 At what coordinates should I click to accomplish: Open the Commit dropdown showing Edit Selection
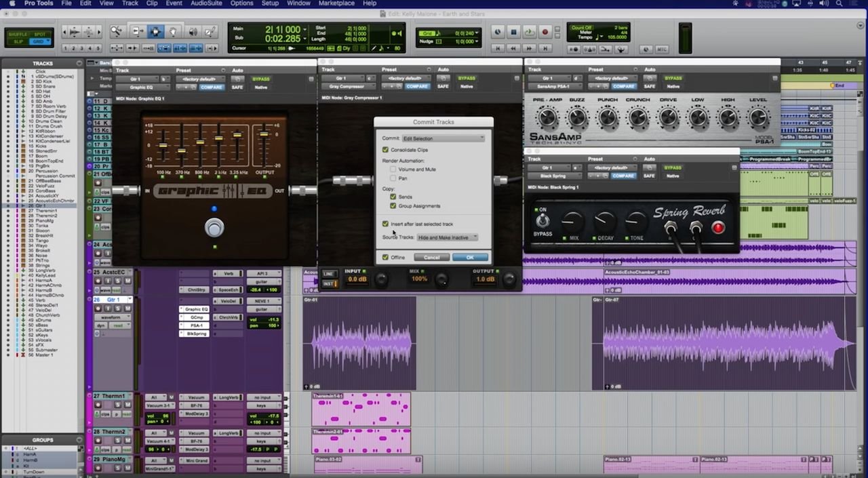pyautogui.click(x=443, y=138)
